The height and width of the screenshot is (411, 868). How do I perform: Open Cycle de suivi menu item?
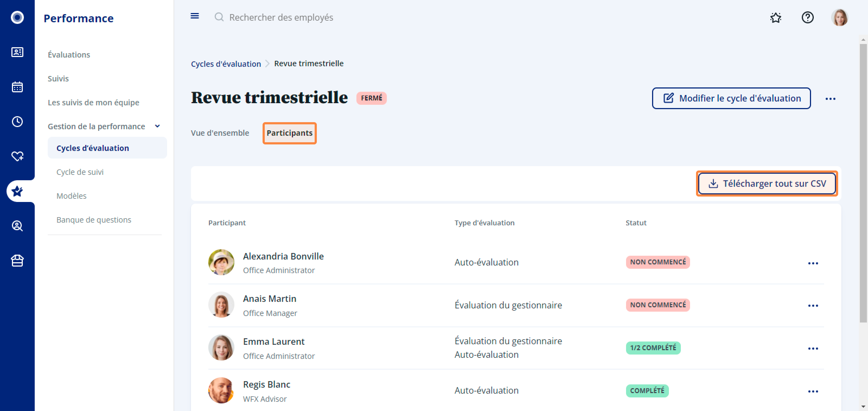coord(80,172)
